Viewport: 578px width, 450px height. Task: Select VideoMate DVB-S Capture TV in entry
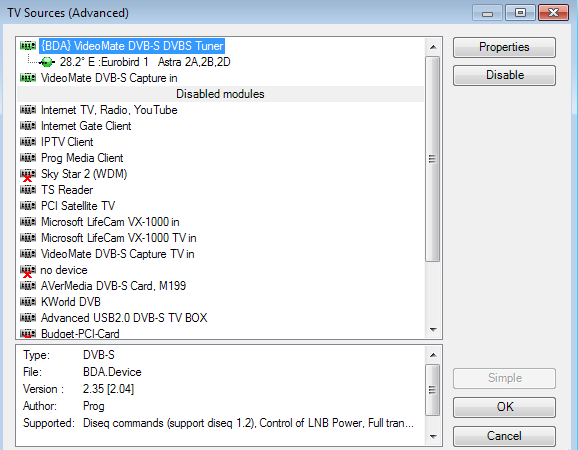click(118, 254)
